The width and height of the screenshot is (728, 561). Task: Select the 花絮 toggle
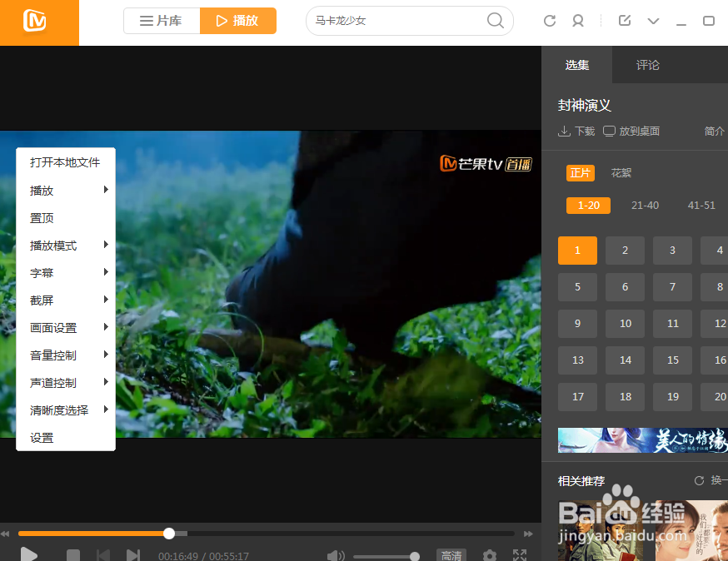click(x=621, y=173)
